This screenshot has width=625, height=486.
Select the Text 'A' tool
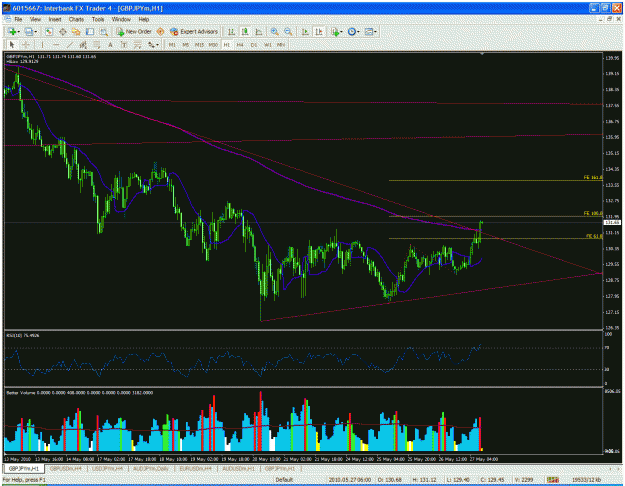(x=110, y=45)
